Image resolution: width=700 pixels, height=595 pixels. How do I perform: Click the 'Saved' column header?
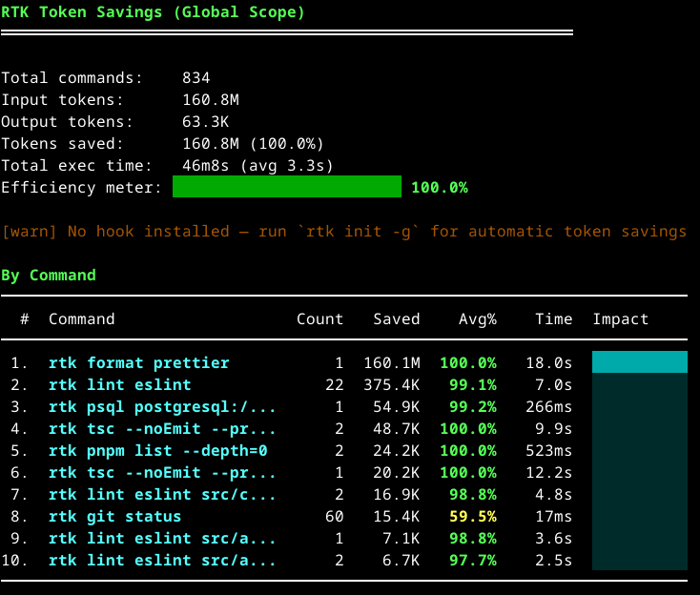[x=397, y=319]
